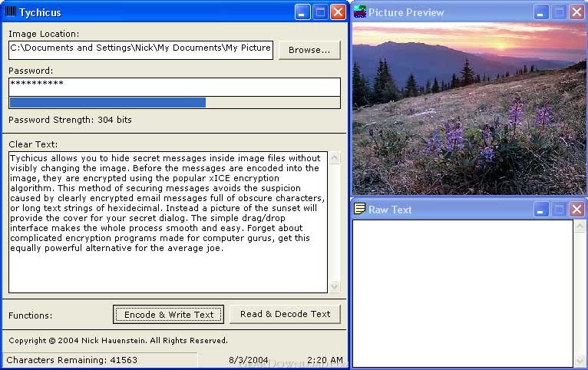Click the copyright 2004 Nick Hauenstein text
Image resolution: width=588 pixels, height=370 pixels.
[x=118, y=340]
